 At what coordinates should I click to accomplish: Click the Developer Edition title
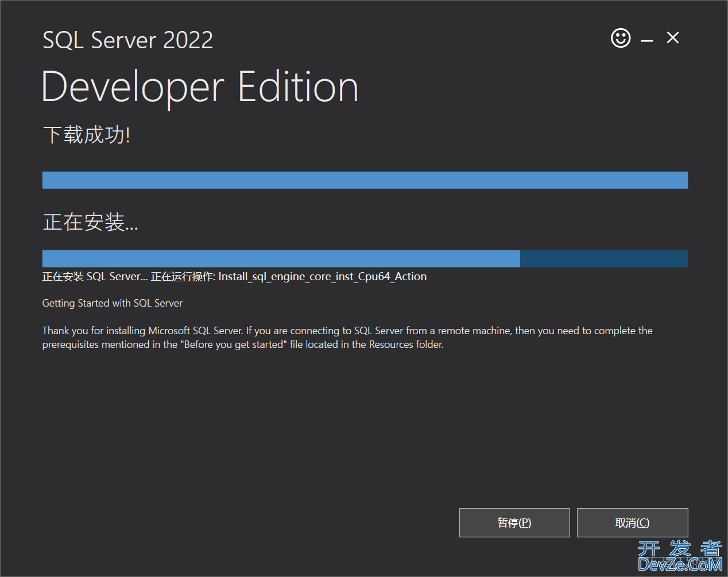point(200,87)
